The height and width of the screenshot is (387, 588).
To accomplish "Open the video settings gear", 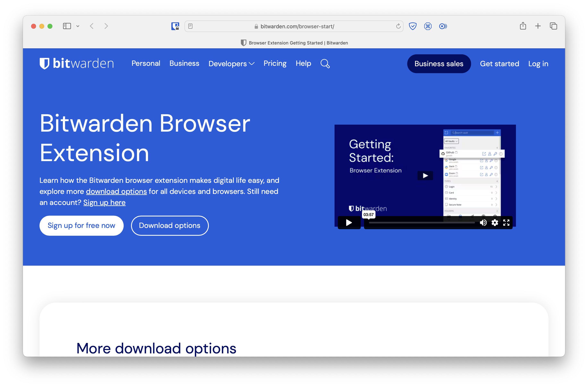I will point(495,223).
